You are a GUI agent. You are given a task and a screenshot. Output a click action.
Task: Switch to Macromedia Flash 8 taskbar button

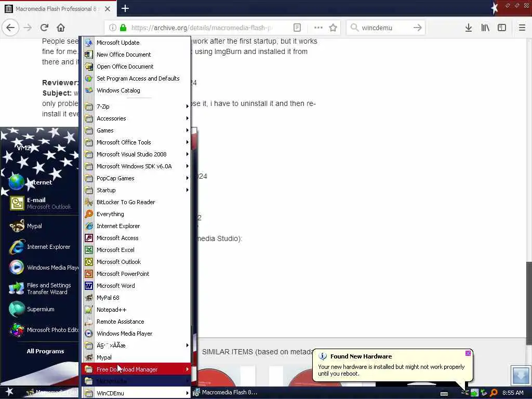(225, 392)
